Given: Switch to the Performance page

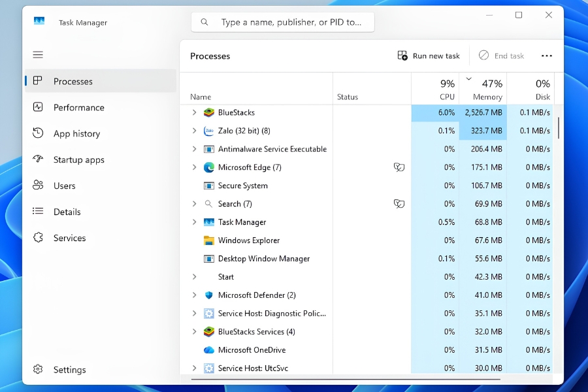Looking at the screenshot, I should click(101, 107).
